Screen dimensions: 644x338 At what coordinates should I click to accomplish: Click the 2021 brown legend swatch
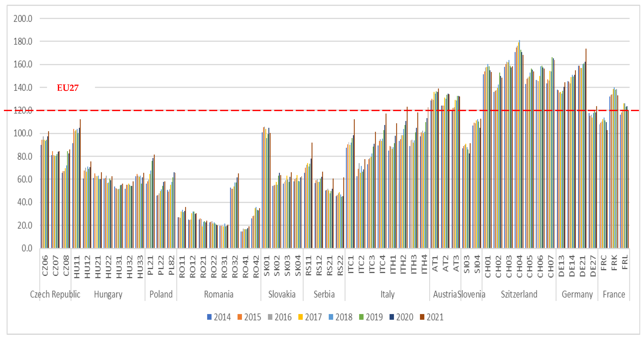[x=422, y=317]
